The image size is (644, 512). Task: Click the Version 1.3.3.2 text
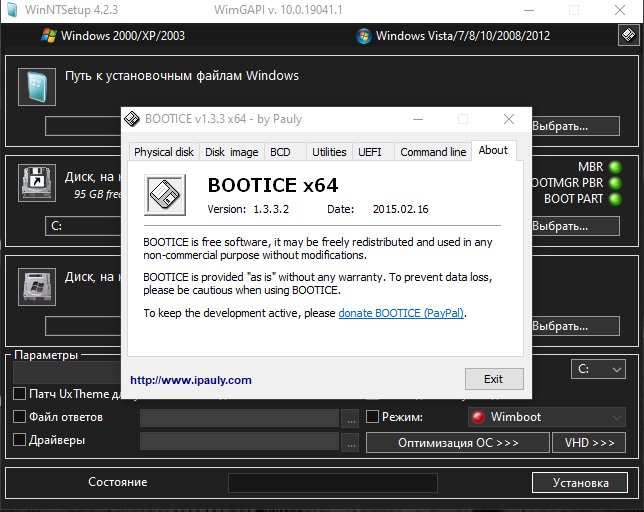pyautogui.click(x=248, y=209)
